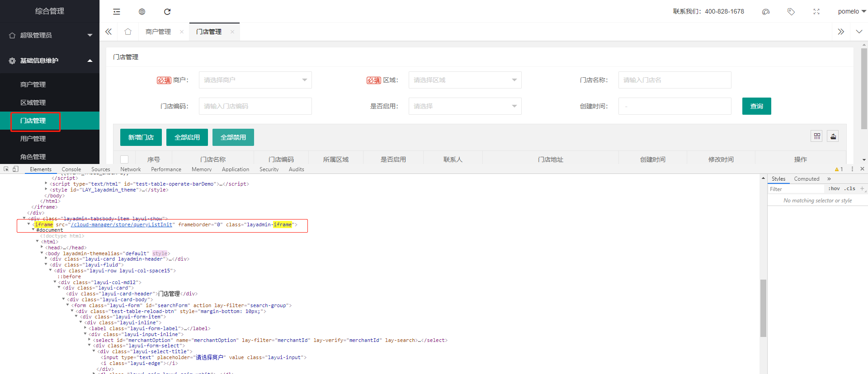The image size is (868, 374).
Task: Show more Styles pane tabs
Action: pyautogui.click(x=829, y=179)
